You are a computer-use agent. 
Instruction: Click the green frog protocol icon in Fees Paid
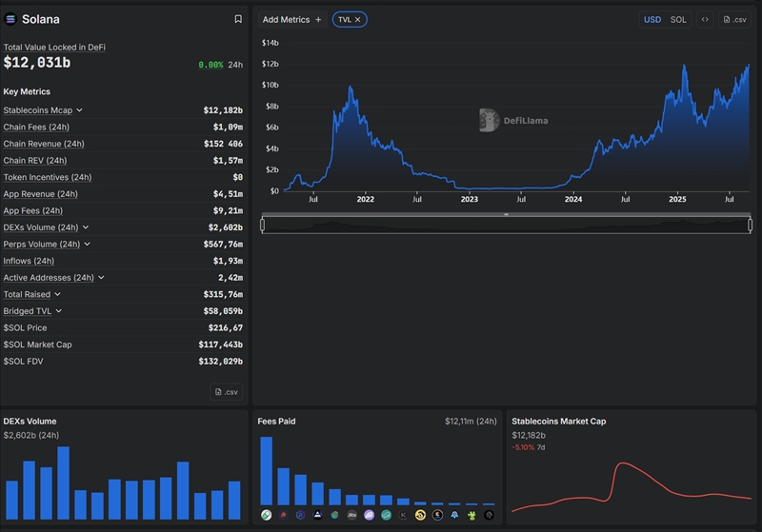click(x=471, y=515)
